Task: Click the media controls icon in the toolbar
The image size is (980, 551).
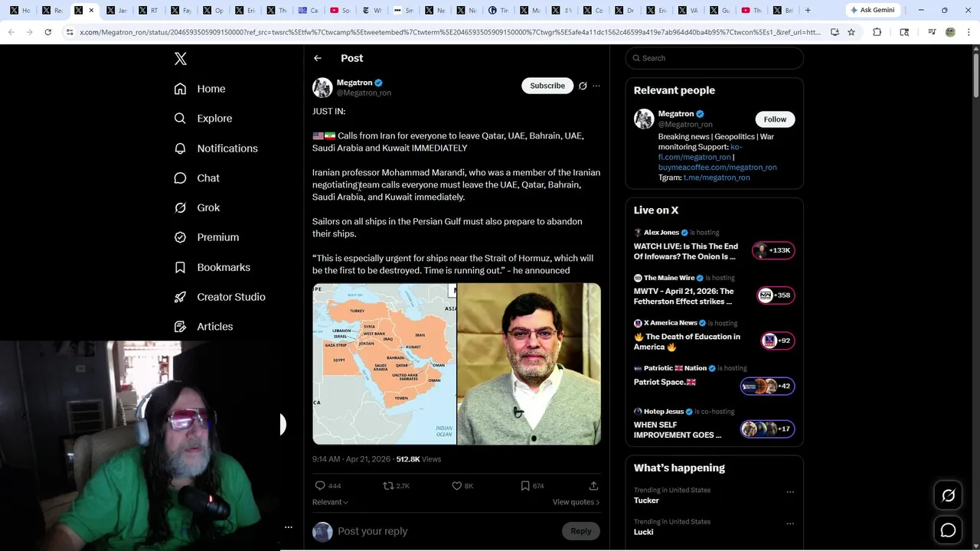Action: pyautogui.click(x=932, y=32)
